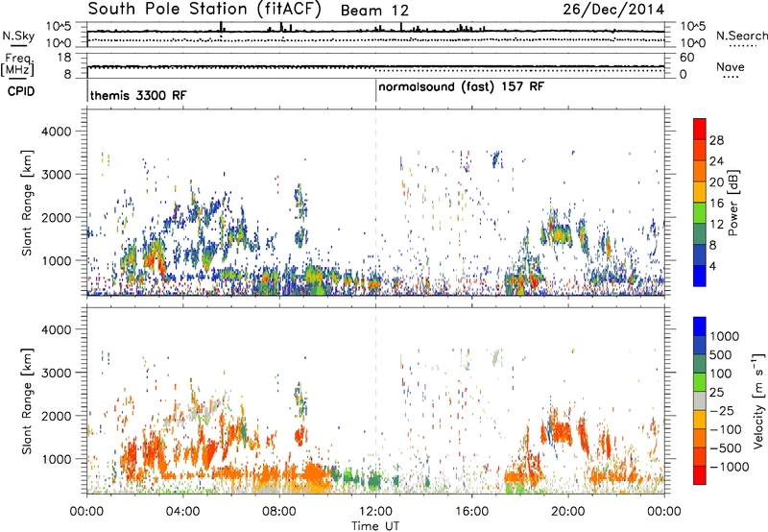Image resolution: width=768 pixels, height=532 pixels.
Task: Click the South Pole Station (fitACF) title
Action: 204,10
